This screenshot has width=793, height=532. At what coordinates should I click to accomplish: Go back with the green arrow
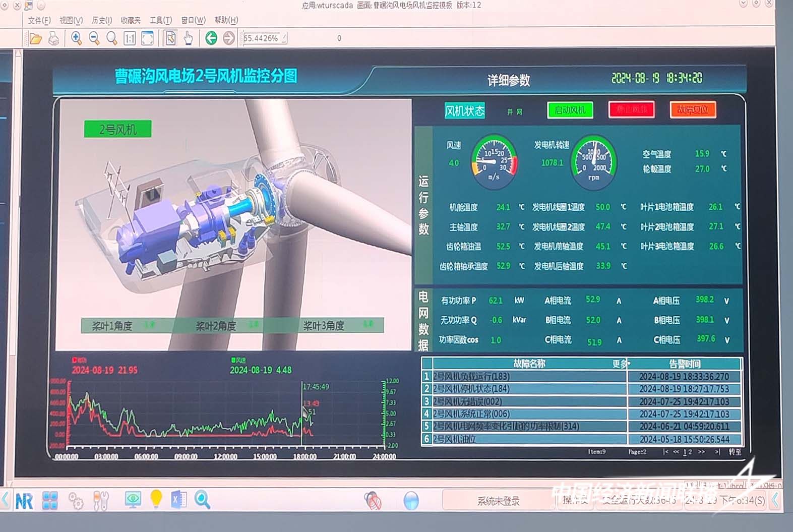211,38
